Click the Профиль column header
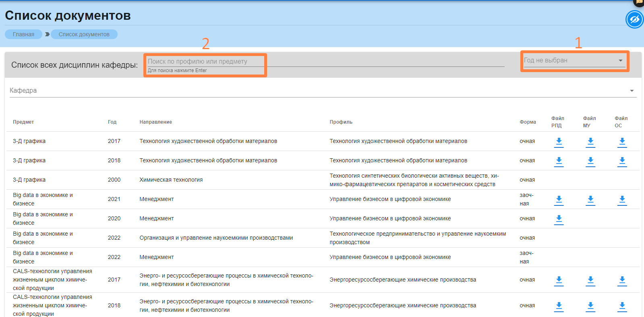Viewport: 644px width, 317px height. [x=341, y=122]
